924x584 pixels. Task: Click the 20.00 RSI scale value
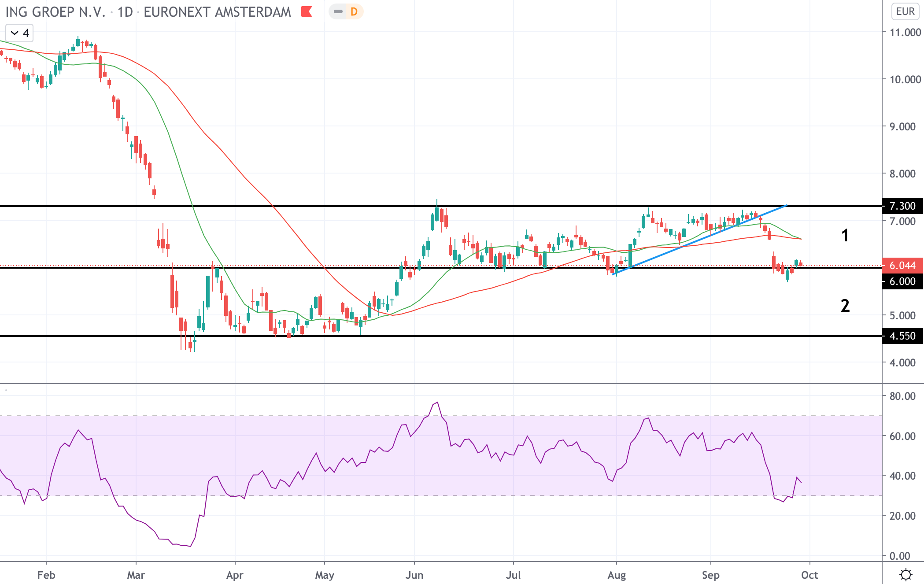902,516
